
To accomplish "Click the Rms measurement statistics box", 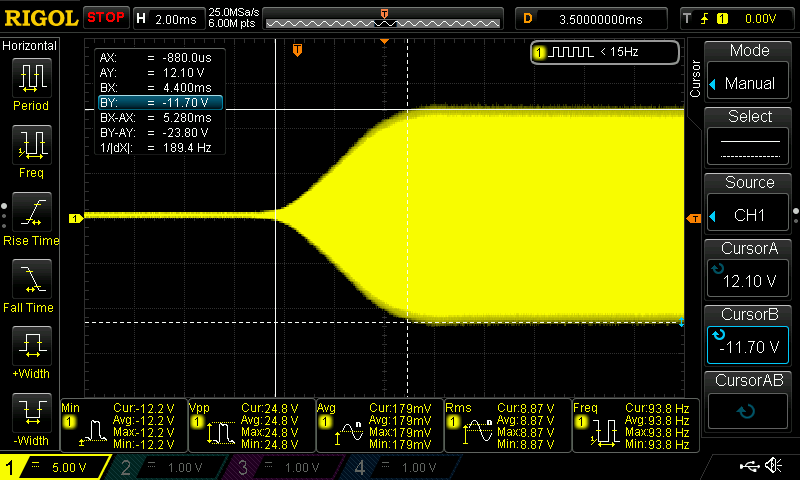I will pyautogui.click(x=508, y=425).
